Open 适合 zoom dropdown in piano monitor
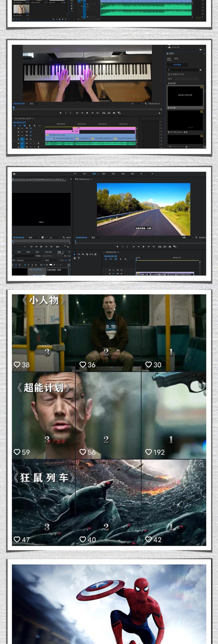 coord(35,103)
